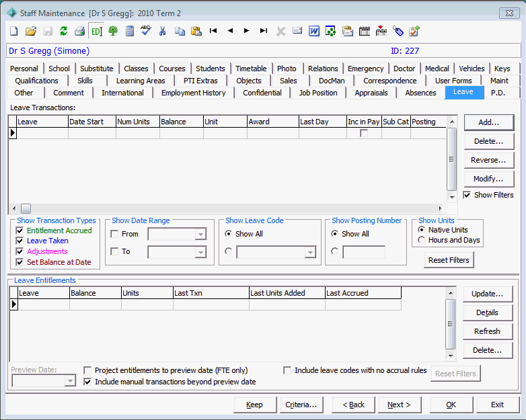Screen dimensions: 526x420
Task: Click the Modify... button
Action: (x=489, y=179)
